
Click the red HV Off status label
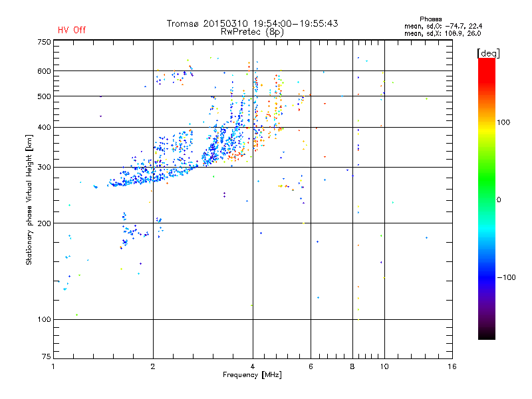click(72, 30)
